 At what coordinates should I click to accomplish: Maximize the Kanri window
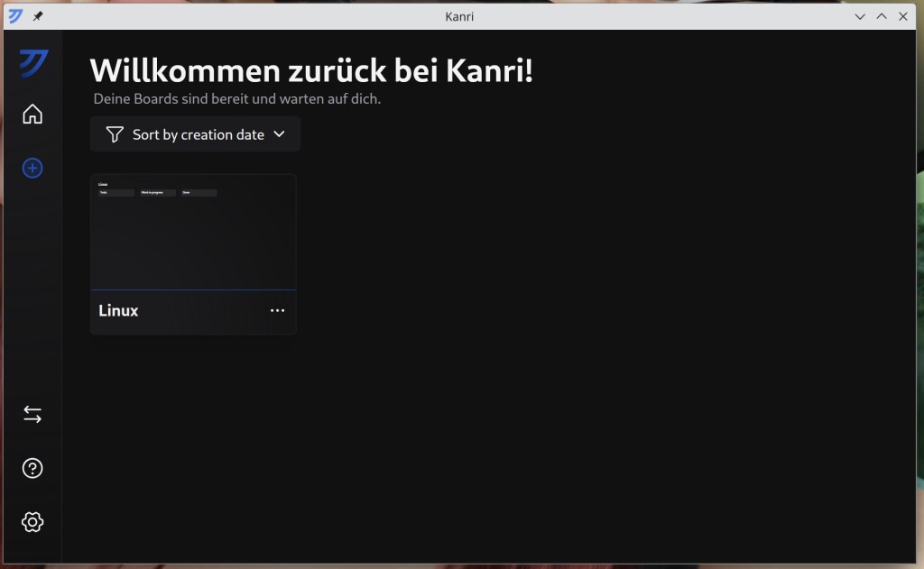pyautogui.click(x=882, y=16)
